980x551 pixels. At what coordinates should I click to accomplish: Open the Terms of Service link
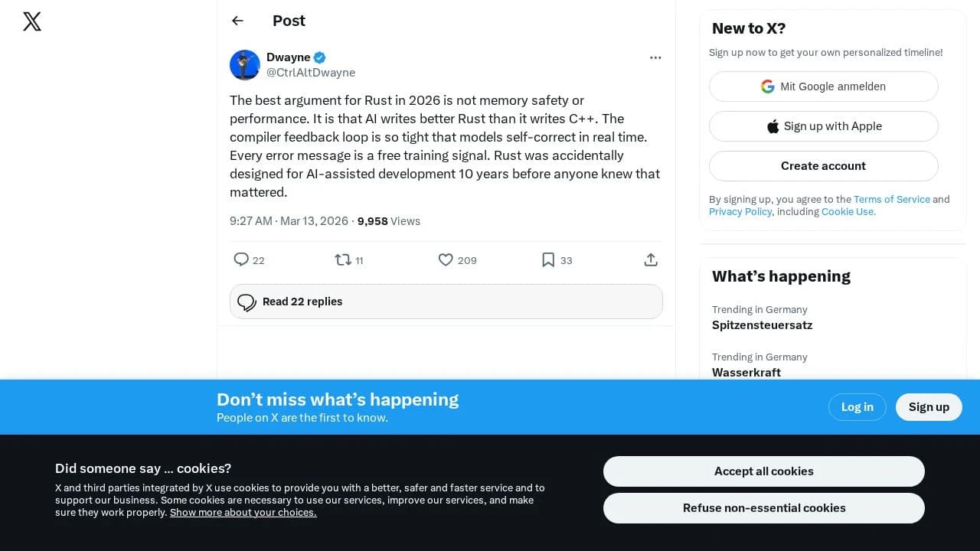point(891,199)
